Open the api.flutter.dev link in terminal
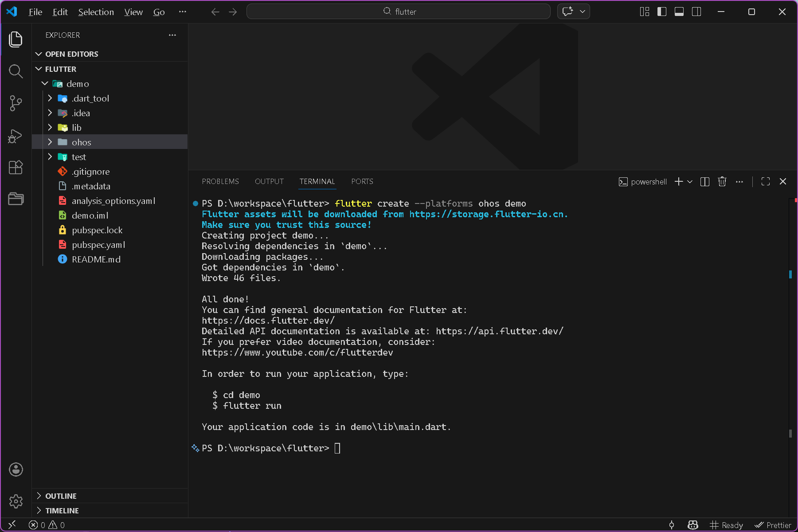The height and width of the screenshot is (532, 798). point(500,331)
